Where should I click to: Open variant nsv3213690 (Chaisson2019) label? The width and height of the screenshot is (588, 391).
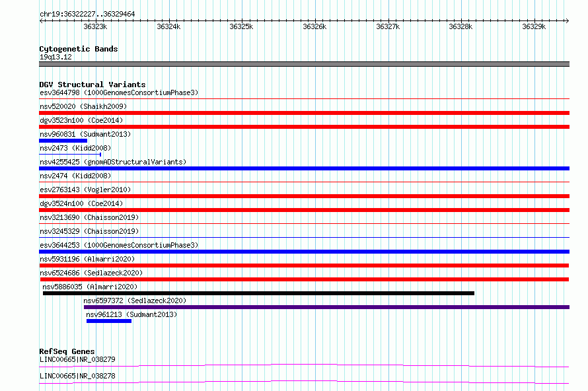89,217
